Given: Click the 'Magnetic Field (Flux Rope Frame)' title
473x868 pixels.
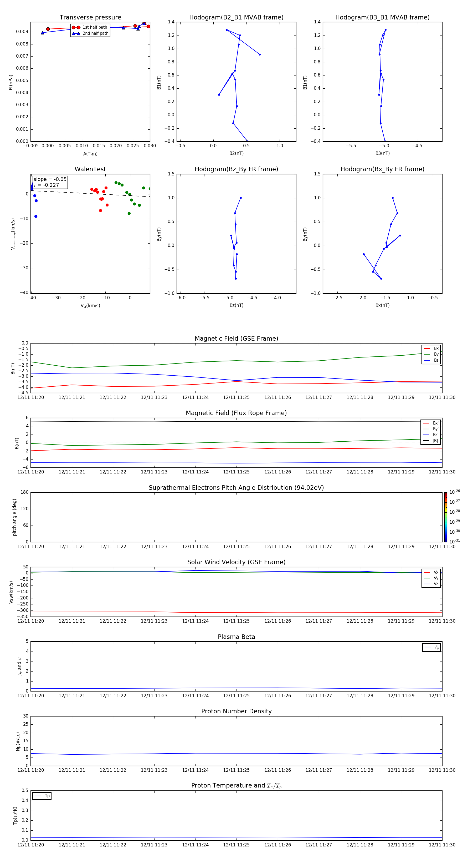Looking at the screenshot, I should [236, 413].
